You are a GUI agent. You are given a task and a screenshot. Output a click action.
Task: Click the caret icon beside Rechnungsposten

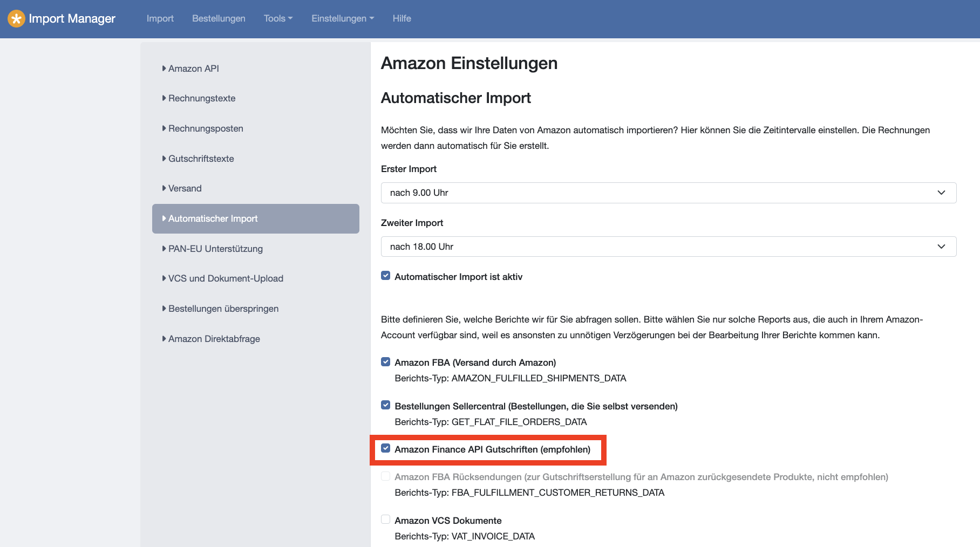click(x=164, y=128)
